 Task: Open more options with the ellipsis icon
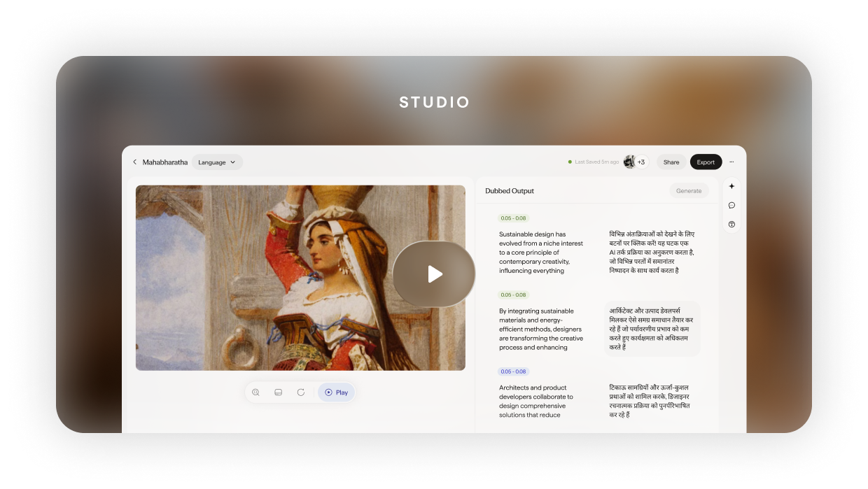[x=731, y=162]
